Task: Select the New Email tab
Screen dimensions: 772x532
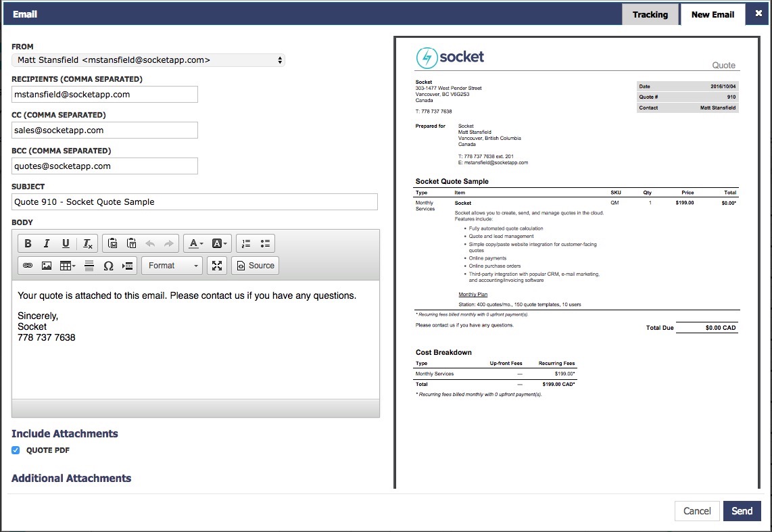Action: pos(713,14)
